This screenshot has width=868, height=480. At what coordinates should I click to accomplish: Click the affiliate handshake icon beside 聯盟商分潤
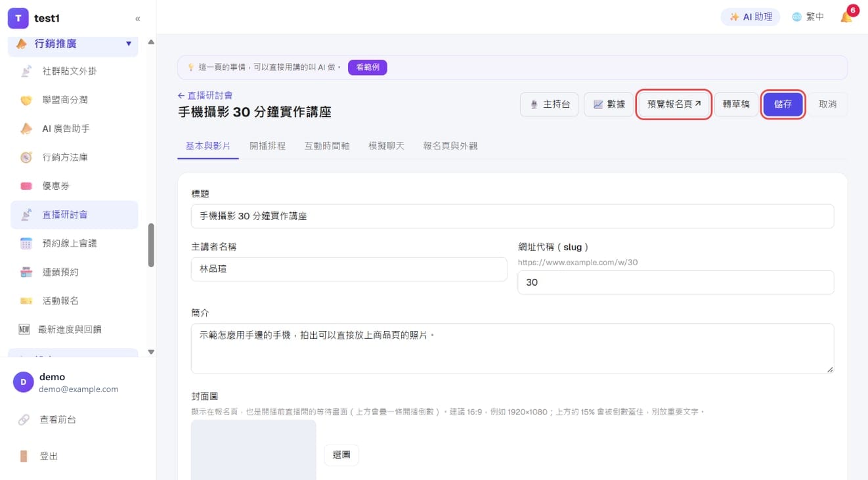[26, 100]
